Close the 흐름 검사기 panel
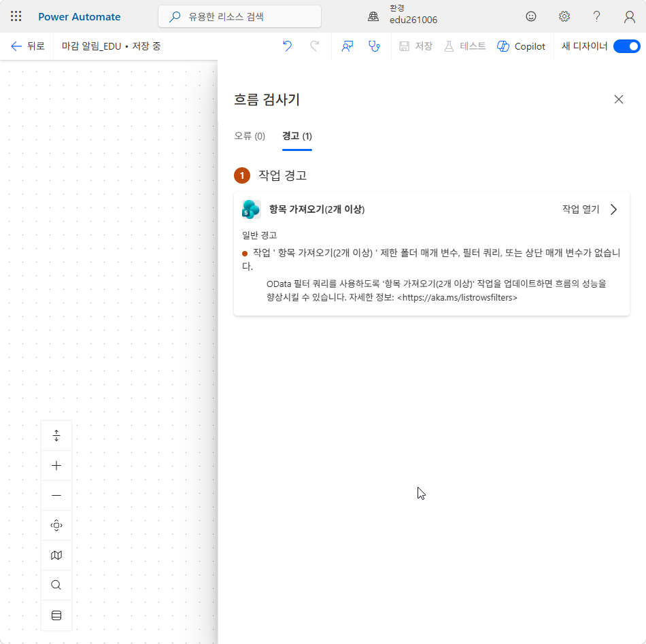 point(618,99)
